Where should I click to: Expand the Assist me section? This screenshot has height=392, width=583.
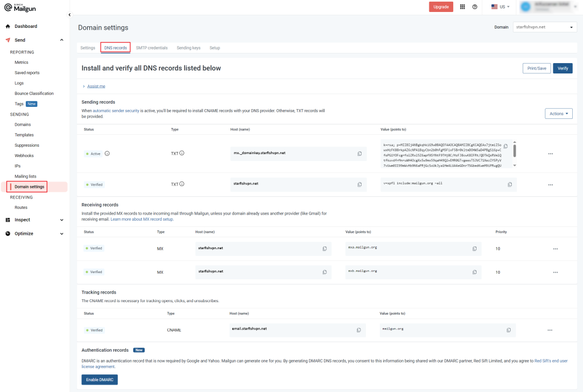[x=96, y=86]
